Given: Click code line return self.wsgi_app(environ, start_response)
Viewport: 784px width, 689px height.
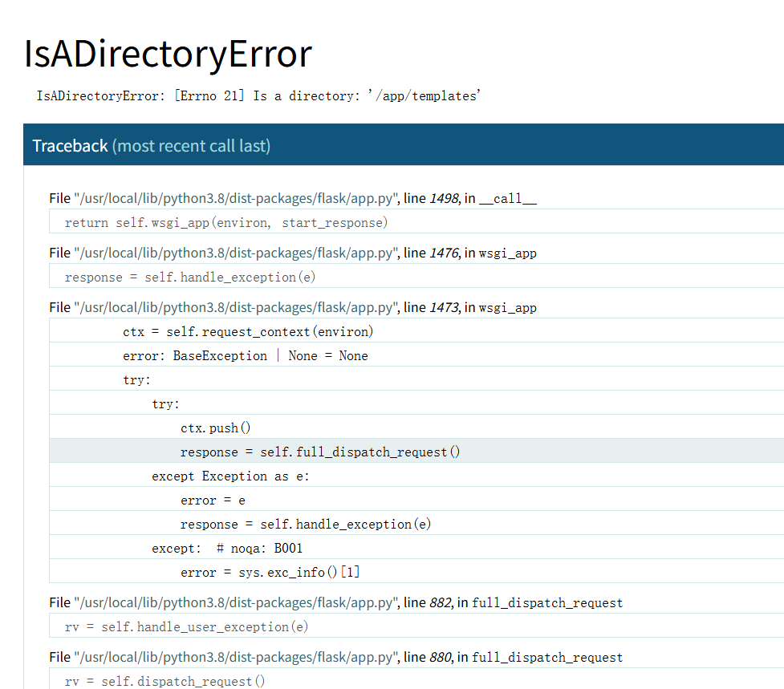Looking at the screenshot, I should pyautogui.click(x=226, y=222).
